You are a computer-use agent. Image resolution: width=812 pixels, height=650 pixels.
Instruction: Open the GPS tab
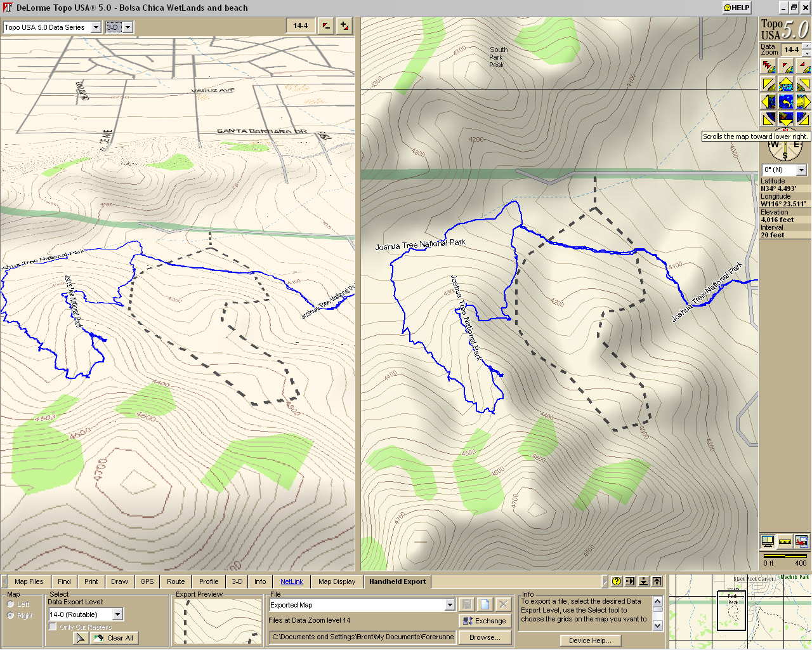(147, 581)
